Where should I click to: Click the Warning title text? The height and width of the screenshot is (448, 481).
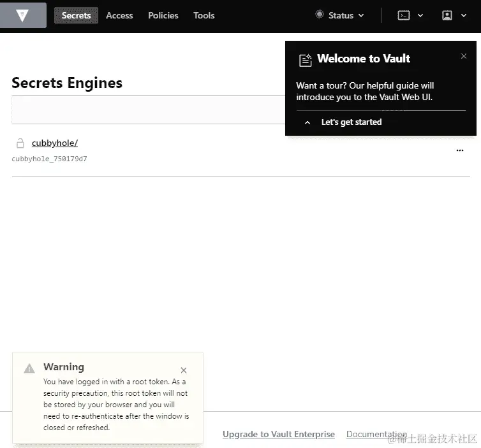[x=64, y=367]
